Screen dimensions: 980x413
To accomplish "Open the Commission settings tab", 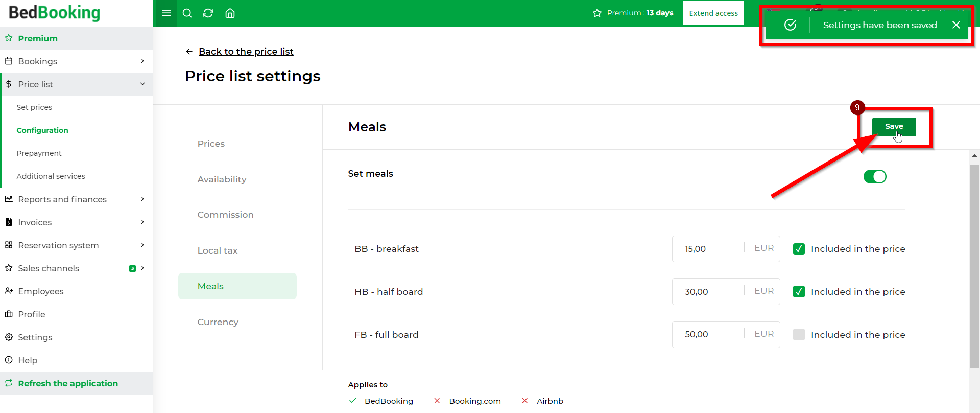I will [x=225, y=215].
